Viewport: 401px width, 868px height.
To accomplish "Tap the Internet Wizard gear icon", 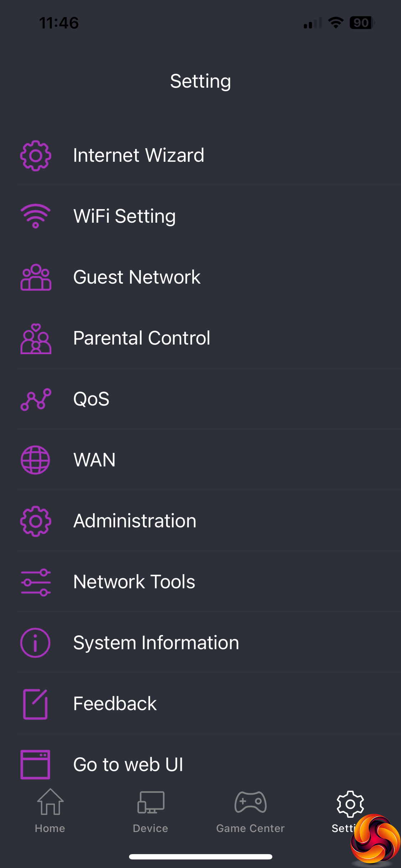I will [x=36, y=155].
